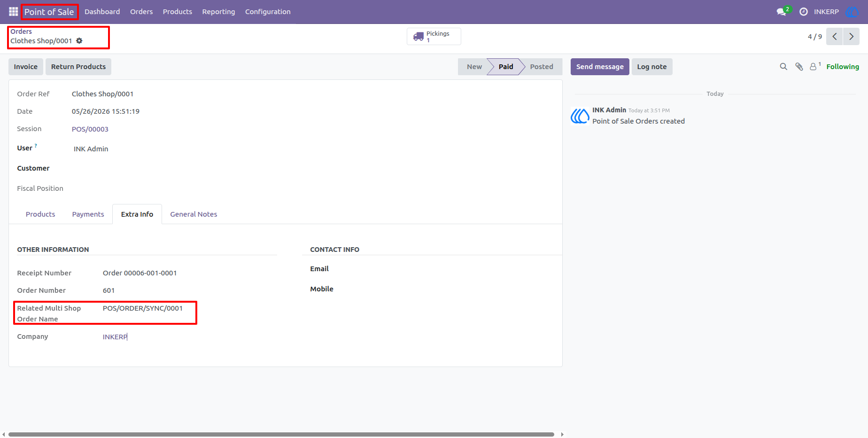
Task: Switch to the Products tab
Action: tap(40, 214)
